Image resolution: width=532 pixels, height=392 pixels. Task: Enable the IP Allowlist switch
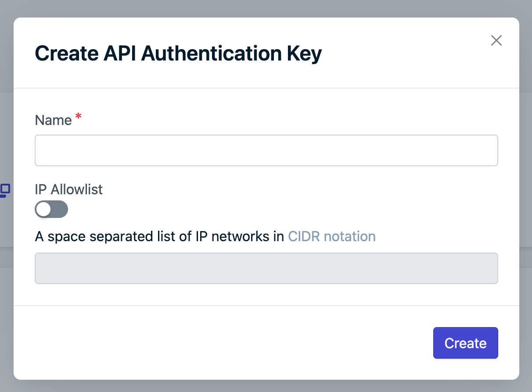[x=51, y=209]
